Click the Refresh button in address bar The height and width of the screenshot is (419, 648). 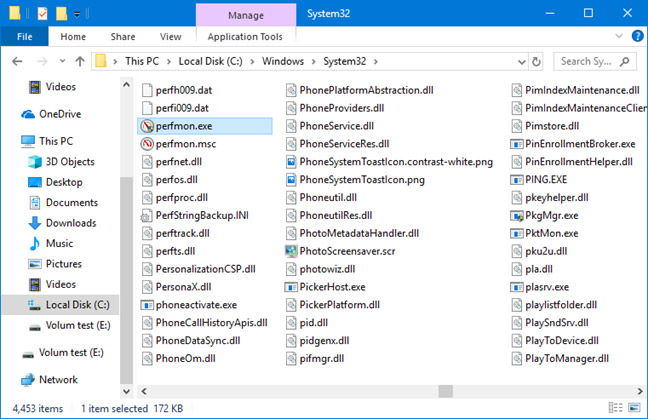(x=536, y=62)
